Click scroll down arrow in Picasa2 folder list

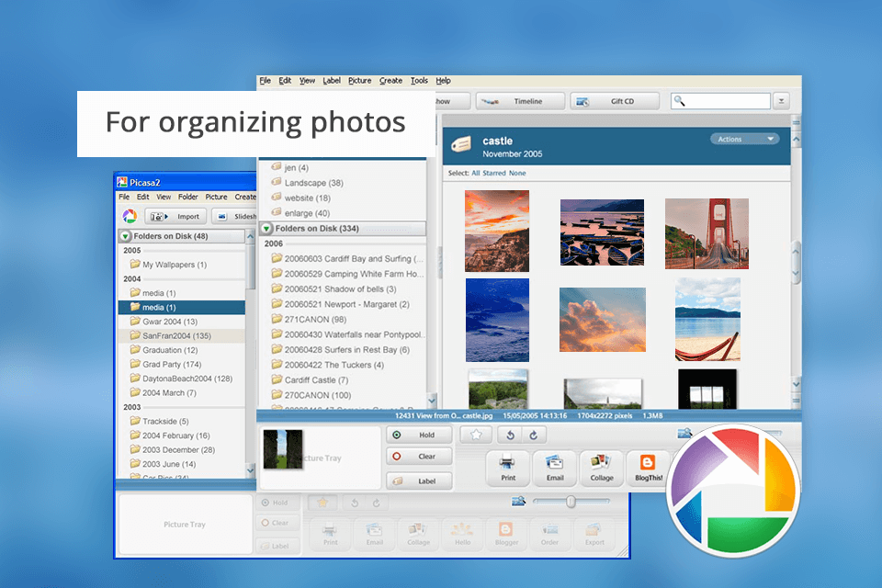pyautogui.click(x=250, y=469)
